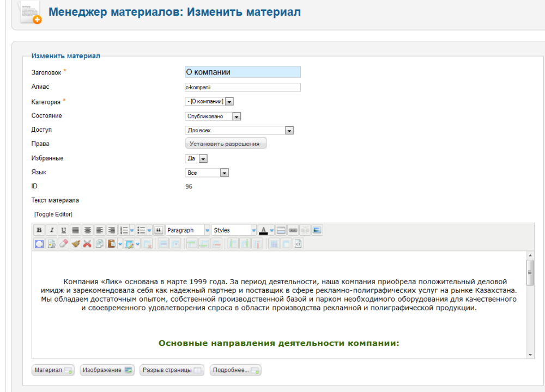This screenshot has height=392, width=545.
Task: Click the Подробнее... button below editor
Action: click(235, 370)
